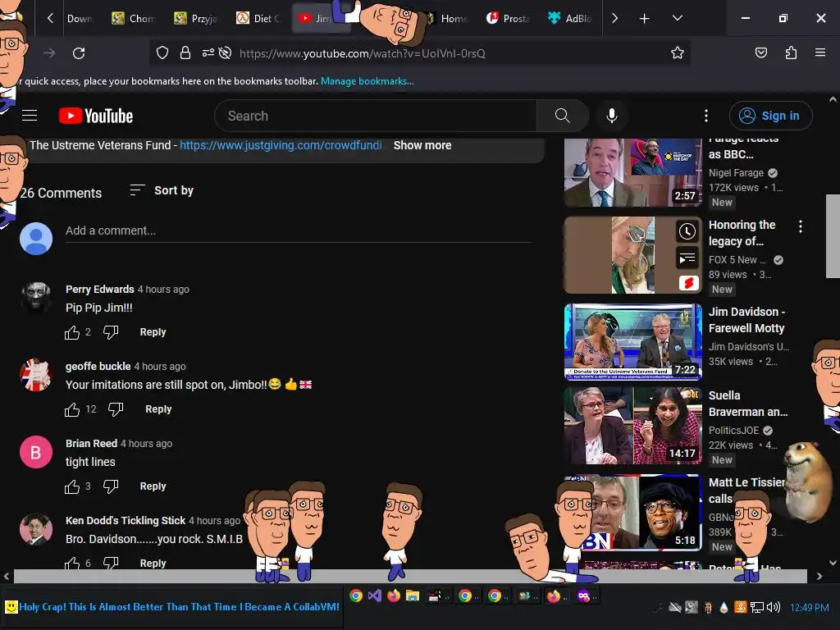Open Firefox application menu
This screenshot has width=840, height=630.
tap(820, 53)
